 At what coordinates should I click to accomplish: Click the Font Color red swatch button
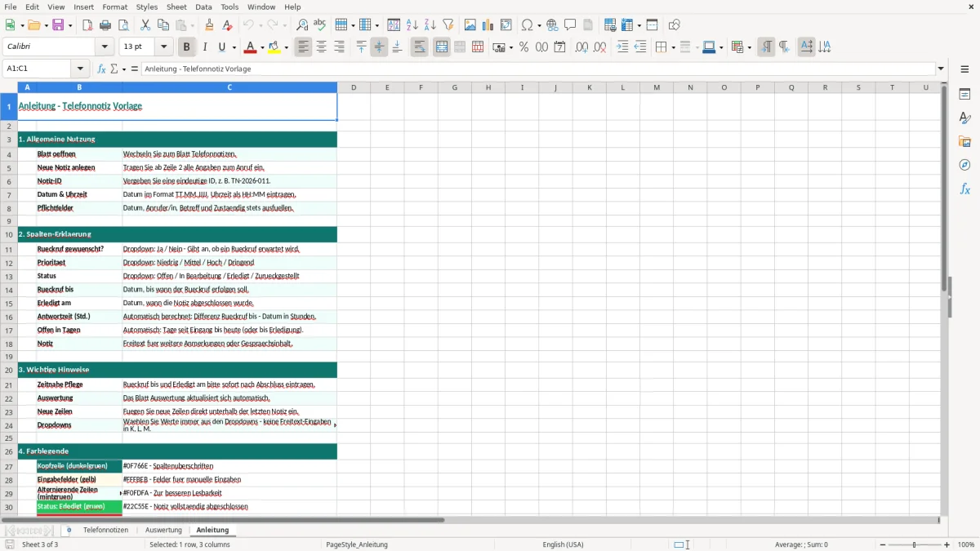click(x=250, y=47)
